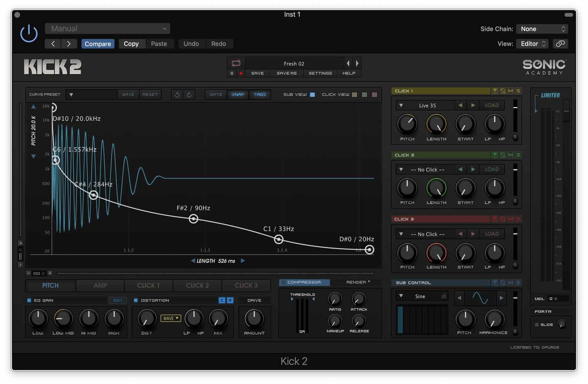Click the F#2 / 90Hz curve node
588x384 pixels.
[x=194, y=219]
